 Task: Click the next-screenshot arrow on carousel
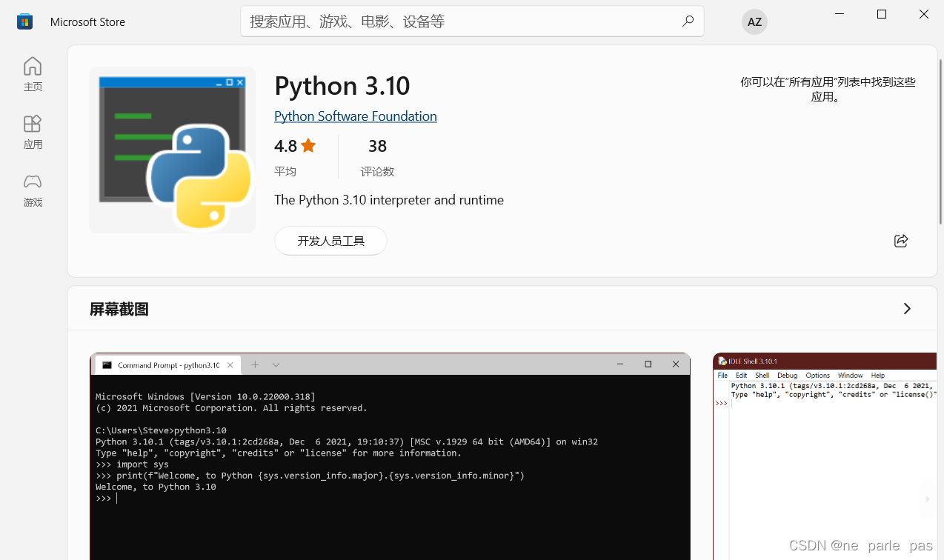click(x=927, y=499)
